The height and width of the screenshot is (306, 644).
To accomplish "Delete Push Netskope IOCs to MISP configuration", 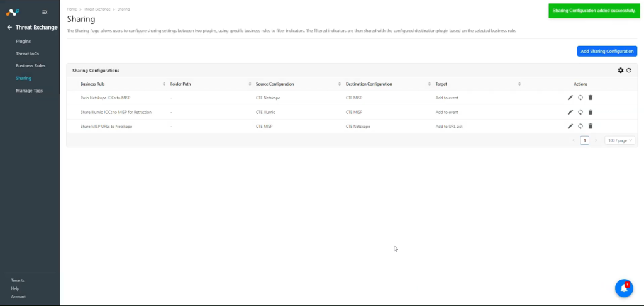I will click(591, 98).
